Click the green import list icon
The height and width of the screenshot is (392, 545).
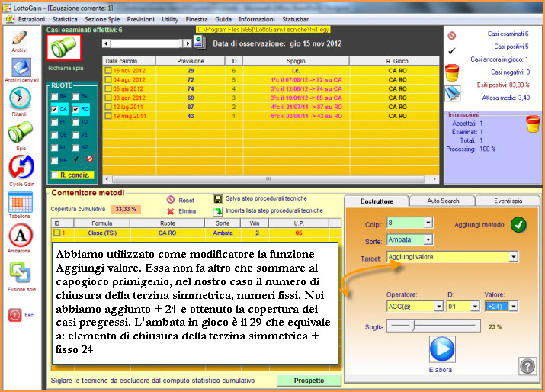[x=217, y=210]
